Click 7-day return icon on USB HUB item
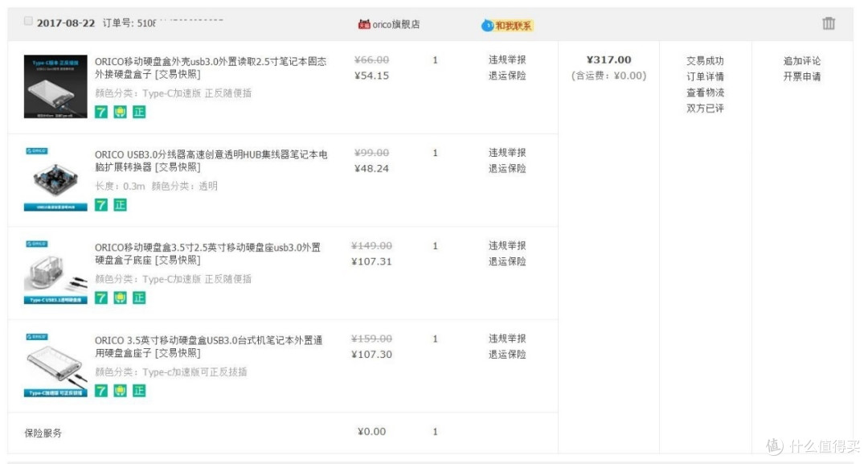Screen dimensions: 868x464 tap(100, 205)
